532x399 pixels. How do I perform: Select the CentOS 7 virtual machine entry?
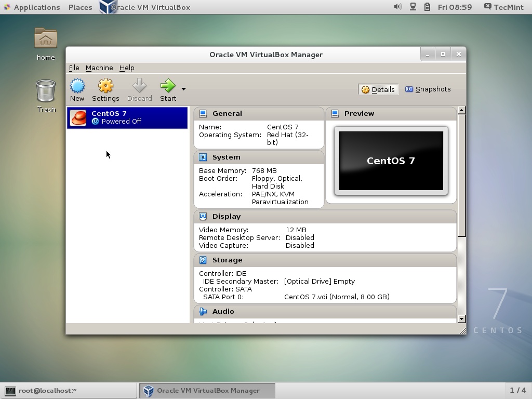(127, 117)
